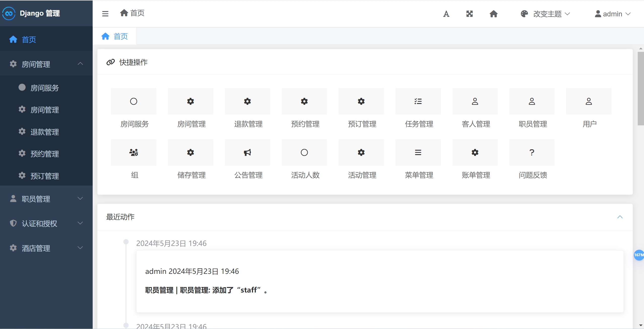The width and height of the screenshot is (644, 329).
Task: Expand the 酒店管理 sidebar group
Action: pos(46,248)
